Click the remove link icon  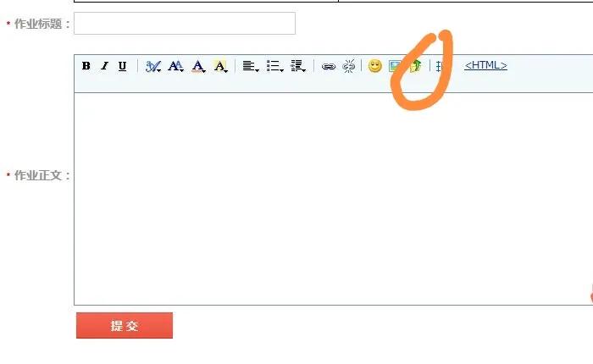click(x=348, y=66)
